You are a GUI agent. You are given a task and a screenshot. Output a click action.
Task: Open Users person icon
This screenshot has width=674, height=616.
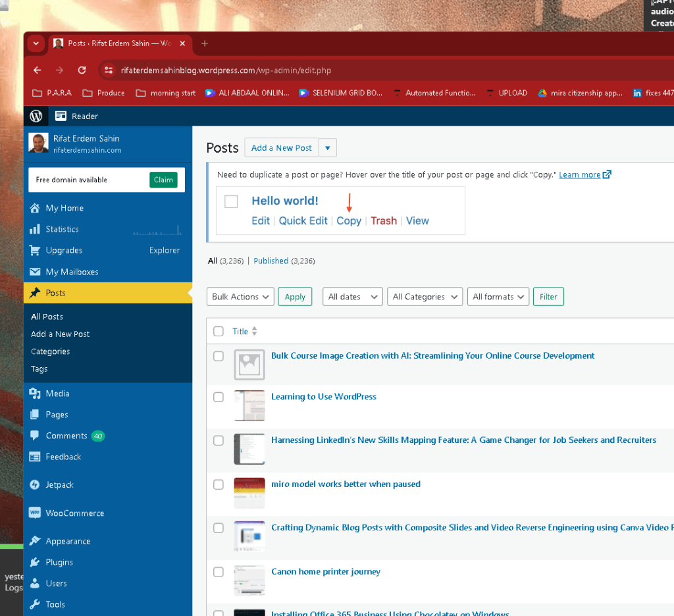[x=35, y=583]
